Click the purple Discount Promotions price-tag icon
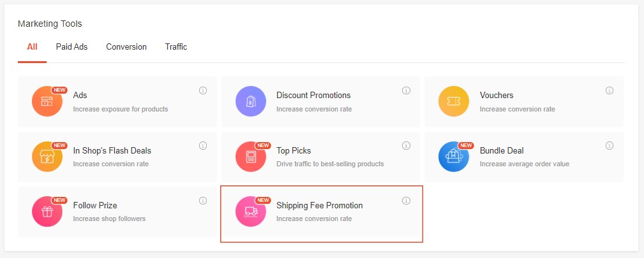 pos(251,101)
